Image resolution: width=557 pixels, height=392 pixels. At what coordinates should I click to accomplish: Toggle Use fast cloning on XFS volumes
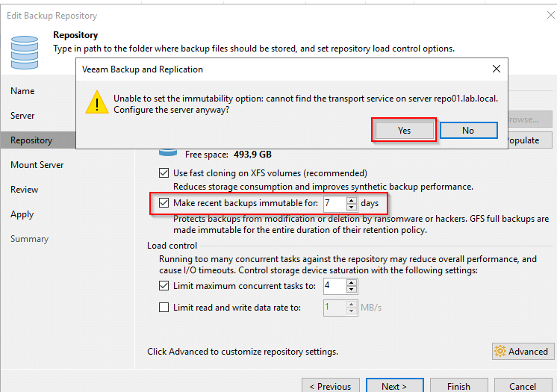coord(164,173)
